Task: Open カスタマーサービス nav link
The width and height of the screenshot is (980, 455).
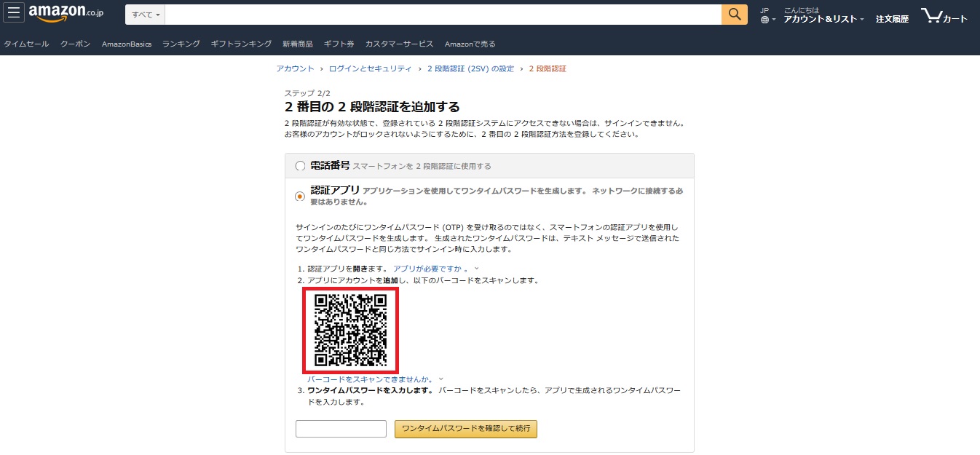Action: pyautogui.click(x=399, y=44)
